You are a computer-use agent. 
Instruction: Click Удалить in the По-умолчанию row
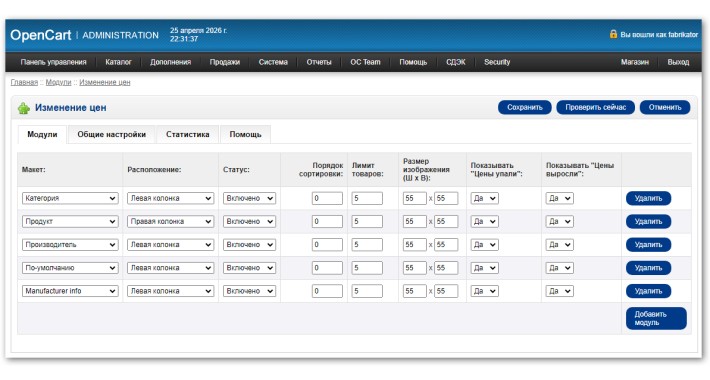click(648, 268)
